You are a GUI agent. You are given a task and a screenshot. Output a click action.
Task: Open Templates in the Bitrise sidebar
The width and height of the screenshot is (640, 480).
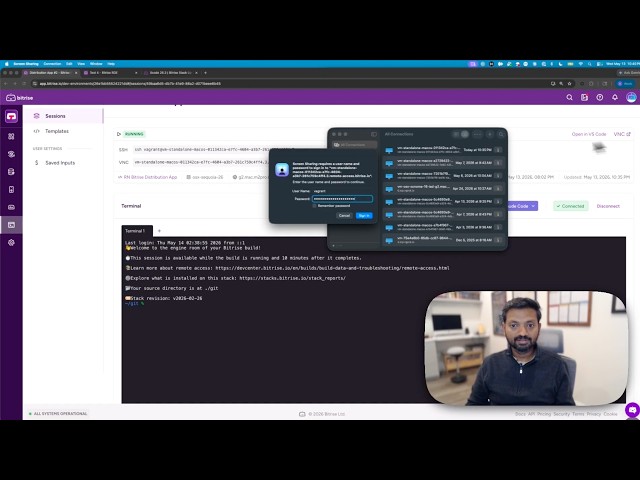[x=57, y=131]
